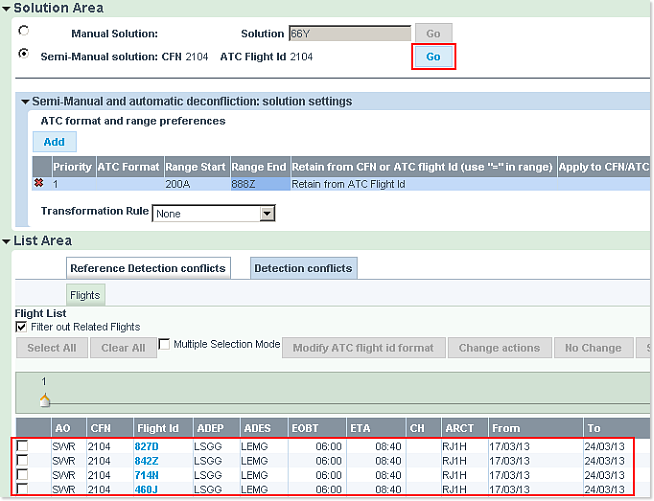The image size is (654, 501).
Task: Open the Flights sub-tab
Action: [x=85, y=295]
